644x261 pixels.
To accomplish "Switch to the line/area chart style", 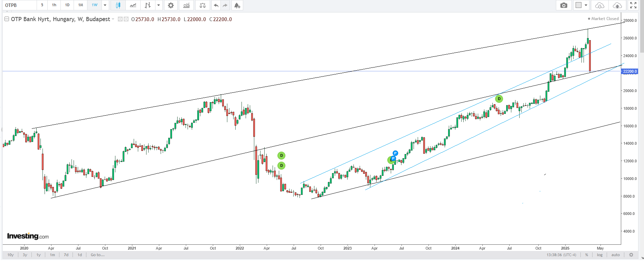I will pos(133,5).
